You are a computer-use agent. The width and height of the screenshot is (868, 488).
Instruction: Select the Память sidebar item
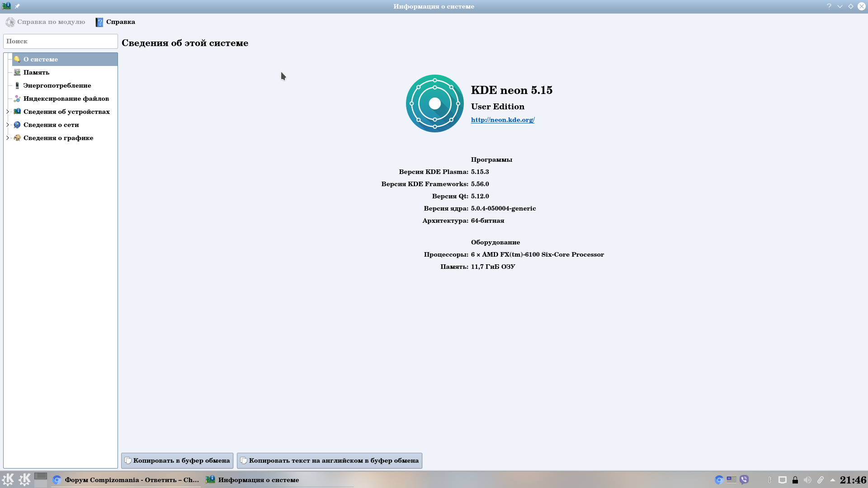(36, 72)
